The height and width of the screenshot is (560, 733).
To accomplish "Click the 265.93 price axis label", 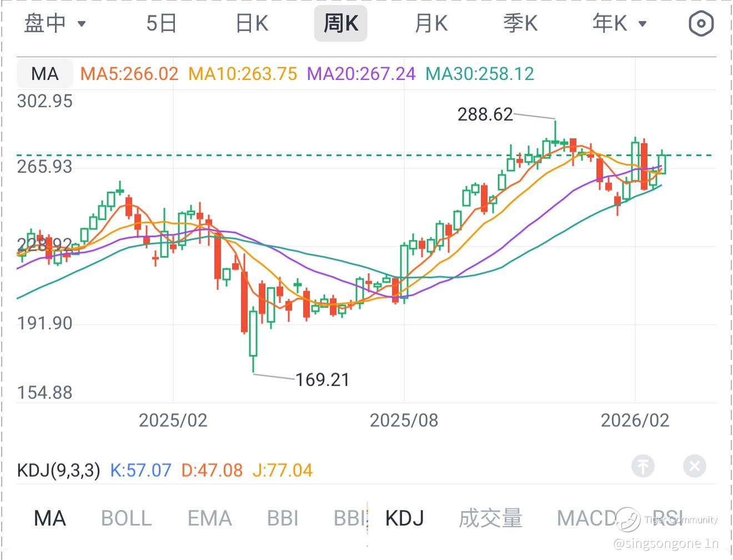I will [45, 167].
